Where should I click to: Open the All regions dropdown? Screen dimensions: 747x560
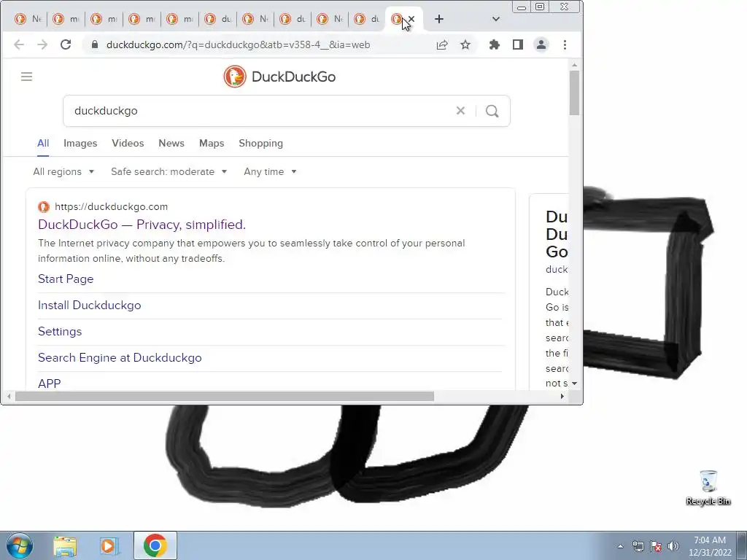[63, 171]
